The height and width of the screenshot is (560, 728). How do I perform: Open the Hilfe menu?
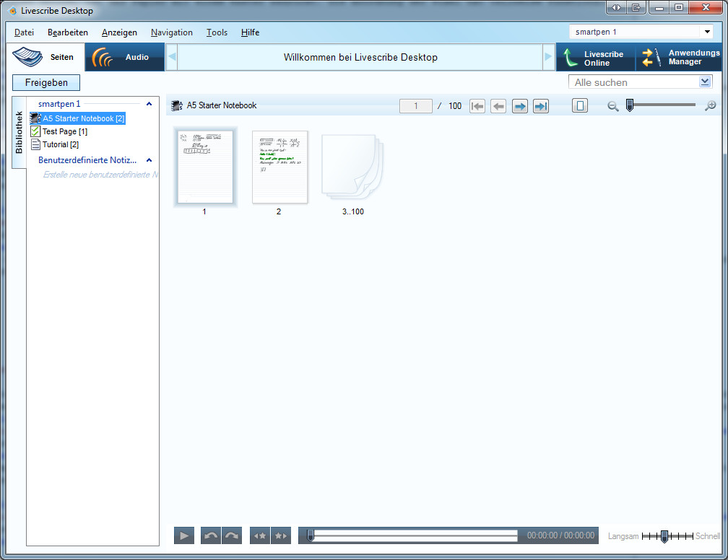(250, 32)
